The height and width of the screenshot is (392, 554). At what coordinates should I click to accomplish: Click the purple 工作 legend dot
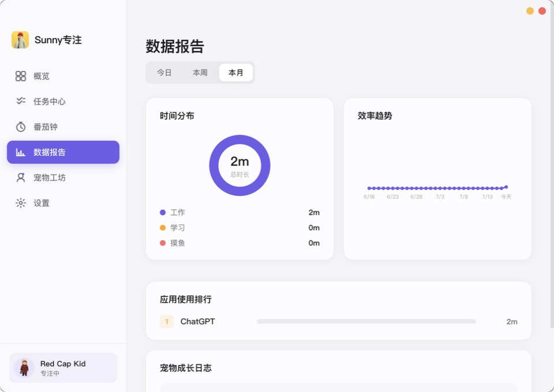coord(163,212)
